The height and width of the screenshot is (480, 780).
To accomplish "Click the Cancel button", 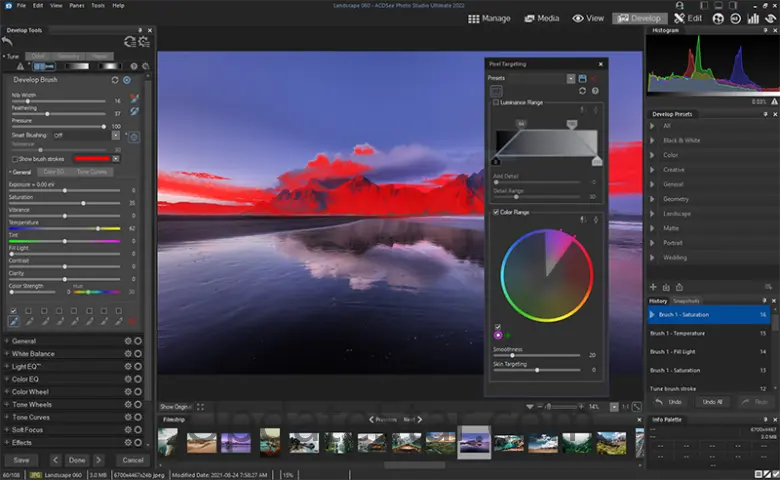I will (x=132, y=460).
